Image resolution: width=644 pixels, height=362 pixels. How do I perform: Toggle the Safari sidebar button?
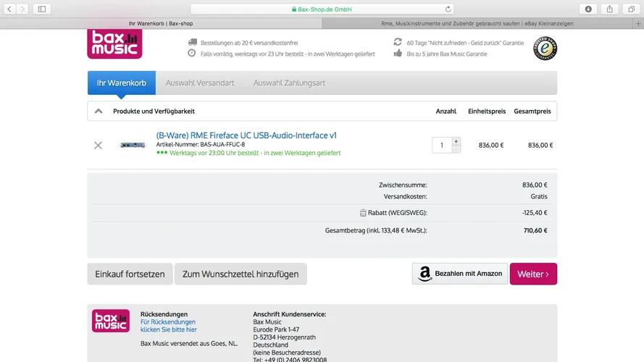click(42, 9)
